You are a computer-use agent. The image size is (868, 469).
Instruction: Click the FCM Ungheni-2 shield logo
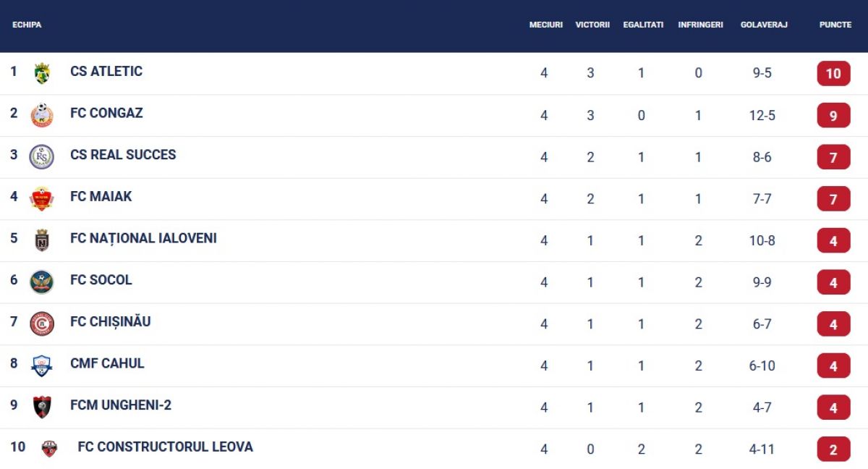[42, 407]
